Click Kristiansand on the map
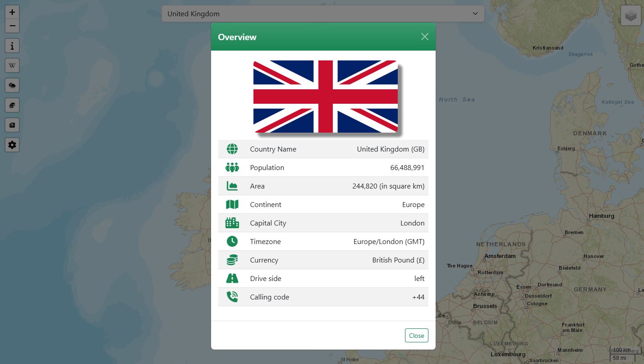The width and height of the screenshot is (644, 364). 548,48
